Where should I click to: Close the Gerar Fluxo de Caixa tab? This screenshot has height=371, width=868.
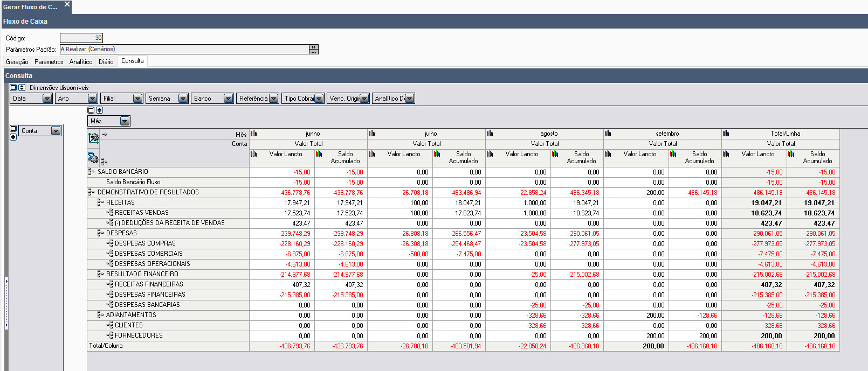point(67,4)
